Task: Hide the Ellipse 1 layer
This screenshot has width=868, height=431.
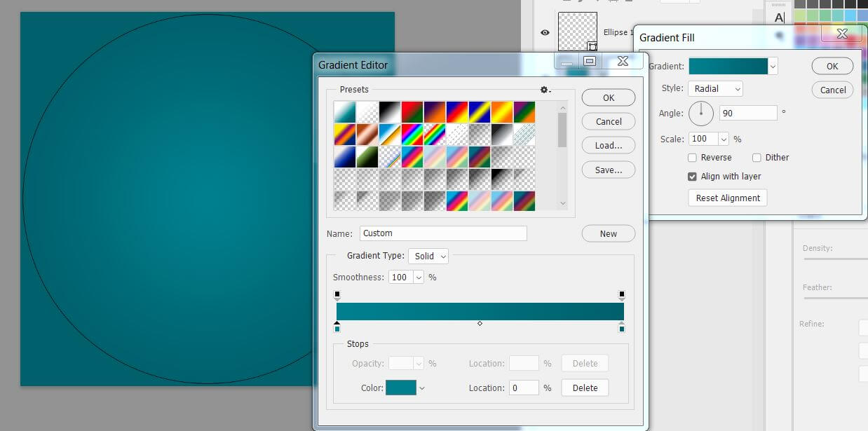Action: (545, 32)
